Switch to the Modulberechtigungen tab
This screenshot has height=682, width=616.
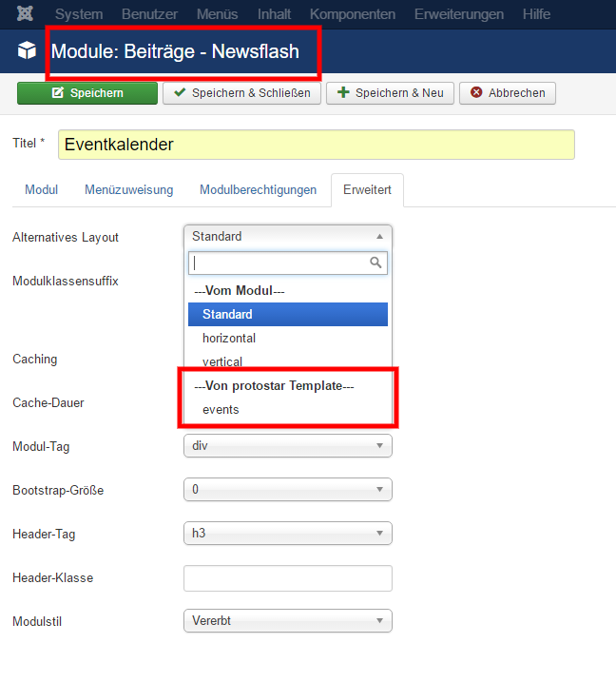point(258,190)
